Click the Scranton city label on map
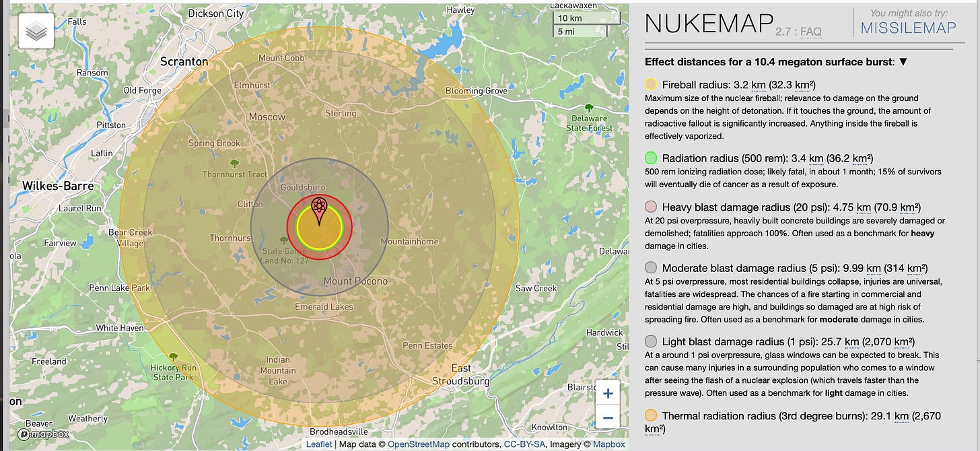This screenshot has width=980, height=451. point(184,62)
